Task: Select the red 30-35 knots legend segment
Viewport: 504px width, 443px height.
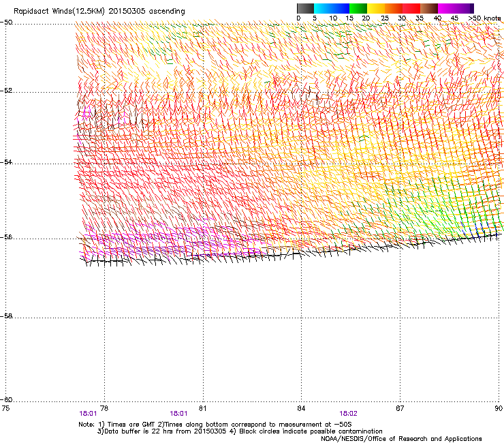Action: click(411, 8)
